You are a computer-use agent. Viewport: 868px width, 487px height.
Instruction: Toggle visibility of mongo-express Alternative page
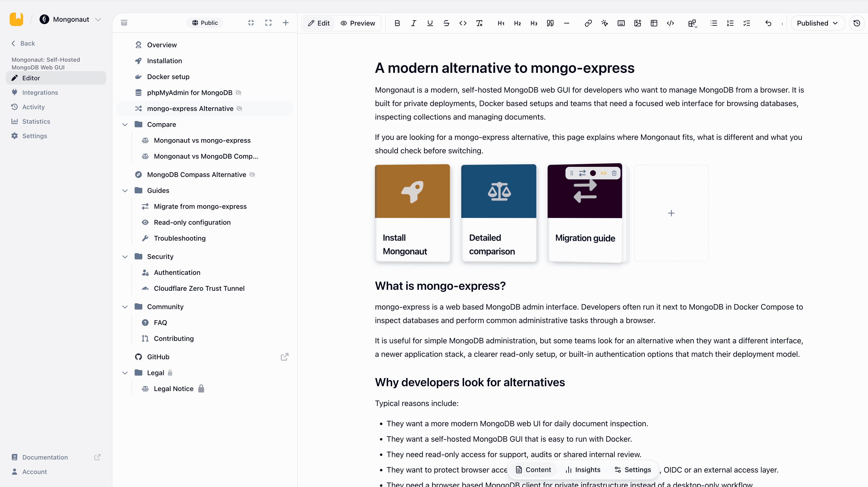pyautogui.click(x=239, y=108)
